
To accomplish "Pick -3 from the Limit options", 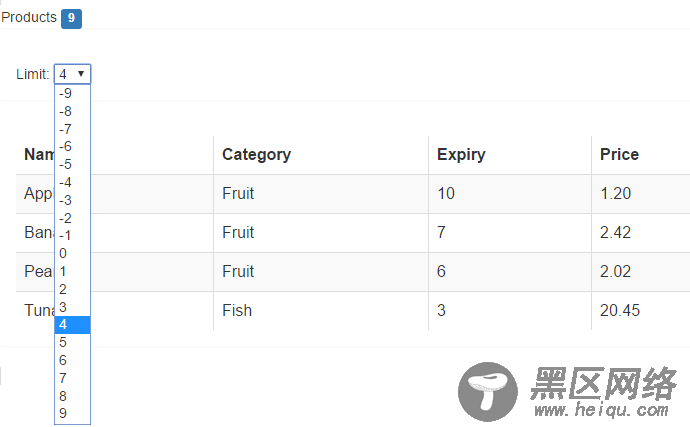I will coord(72,200).
